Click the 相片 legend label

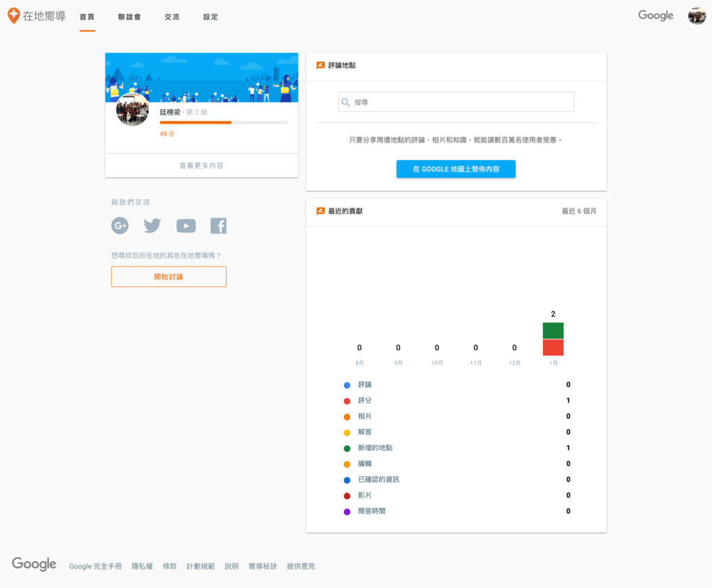[364, 416]
